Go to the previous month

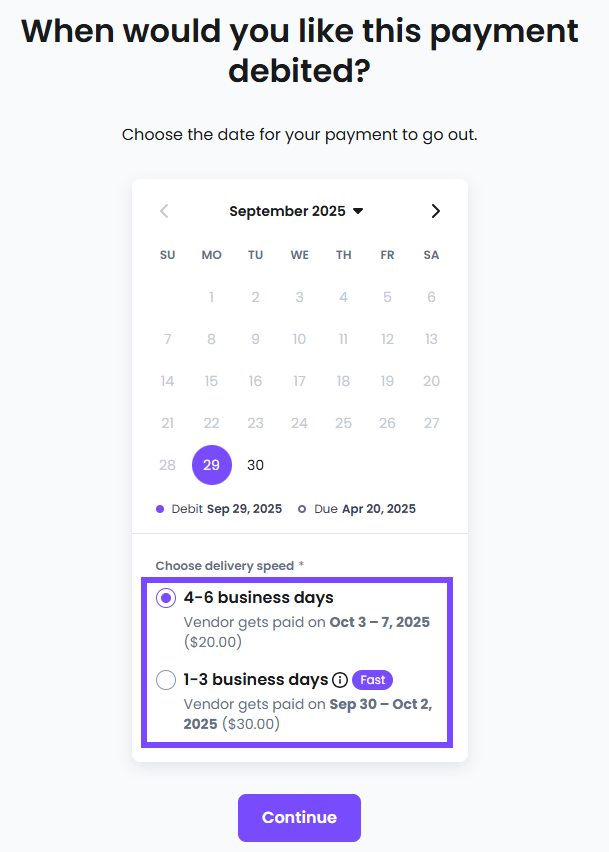tap(165, 211)
